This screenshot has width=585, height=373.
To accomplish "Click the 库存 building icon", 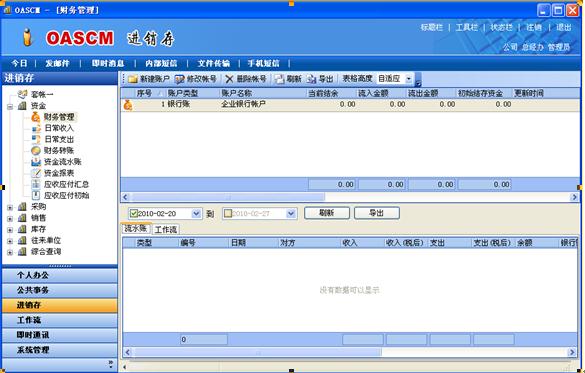I will coord(22,229).
